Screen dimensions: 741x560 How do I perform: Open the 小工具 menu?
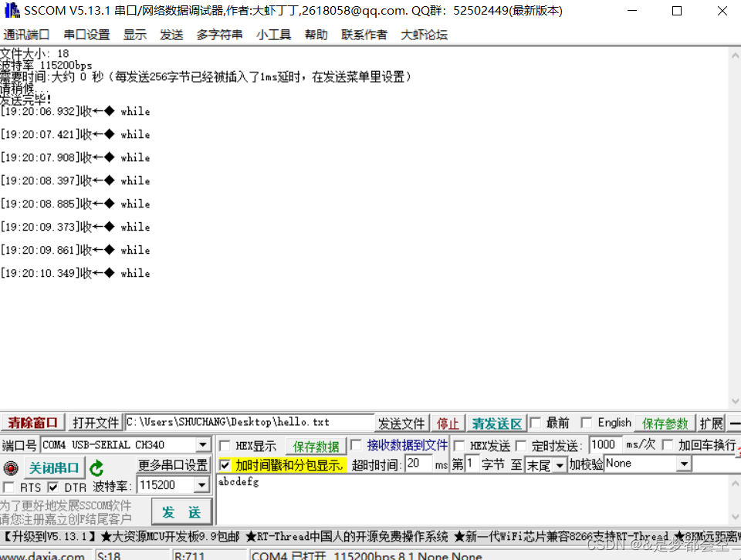click(274, 34)
